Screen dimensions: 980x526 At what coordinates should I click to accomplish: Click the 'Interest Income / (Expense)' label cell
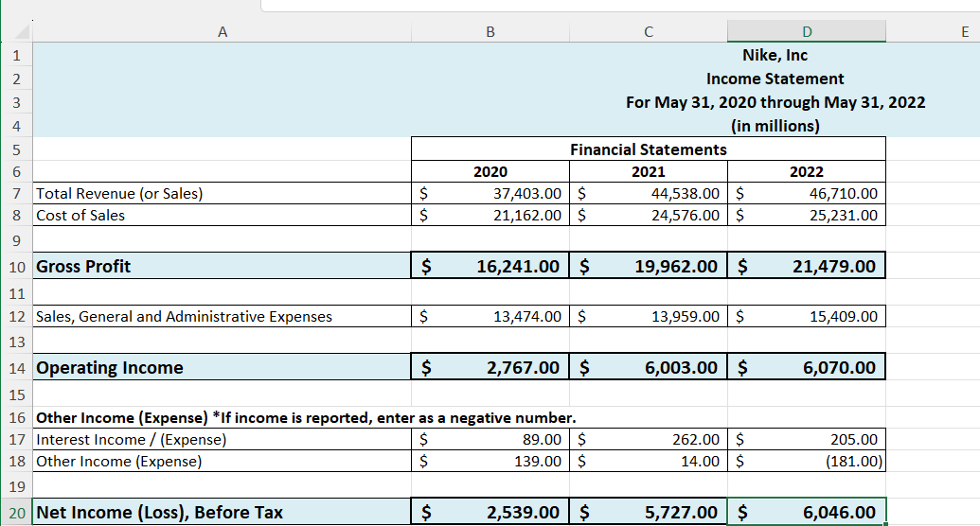pyautogui.click(x=222, y=439)
